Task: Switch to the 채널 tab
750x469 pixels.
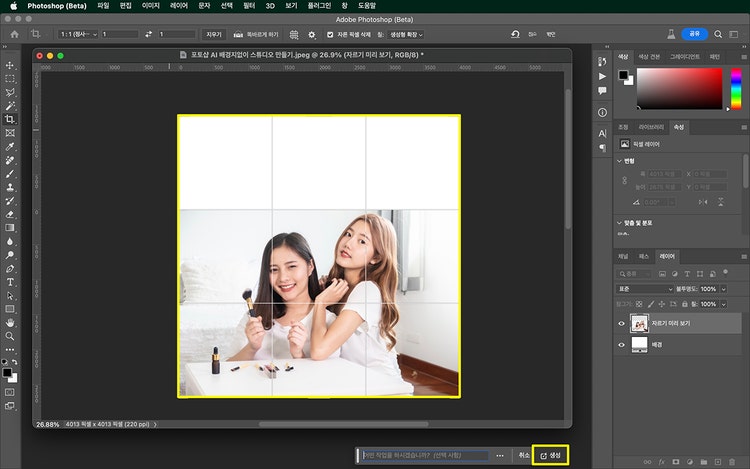Action: click(623, 257)
